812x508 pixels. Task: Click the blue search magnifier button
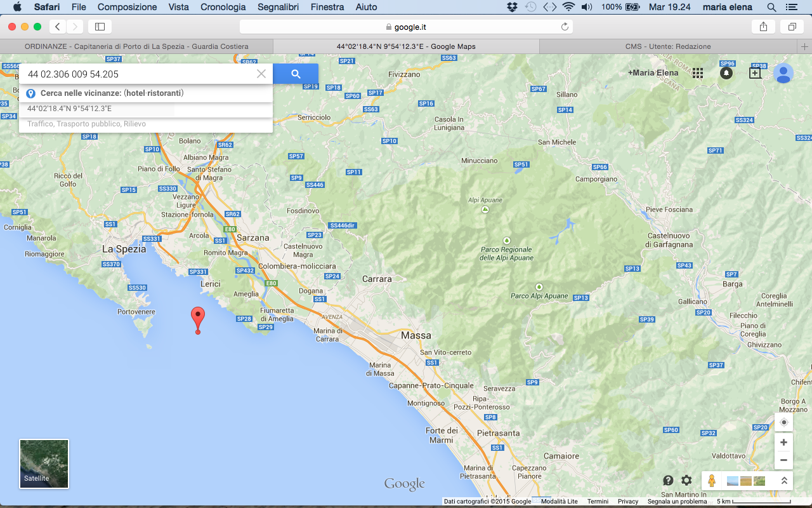[296, 74]
